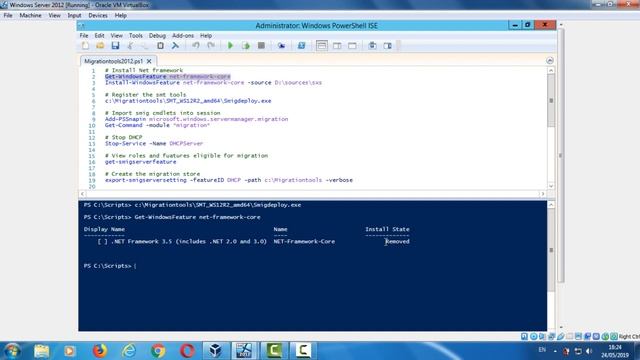Click the Copy icon in ISE toolbar

click(x=145, y=46)
